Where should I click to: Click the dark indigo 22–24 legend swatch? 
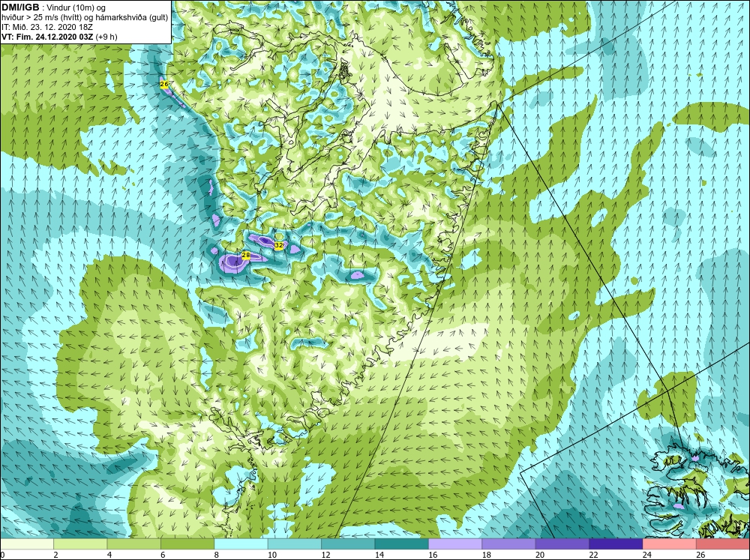616,544
